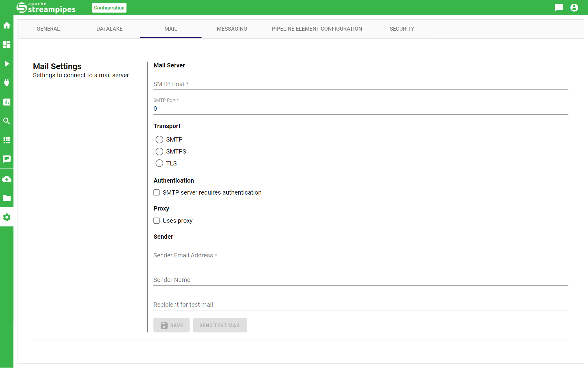Click the SEND TEST MAIL button
Image resolution: width=588 pixels, height=368 pixels.
220,325
